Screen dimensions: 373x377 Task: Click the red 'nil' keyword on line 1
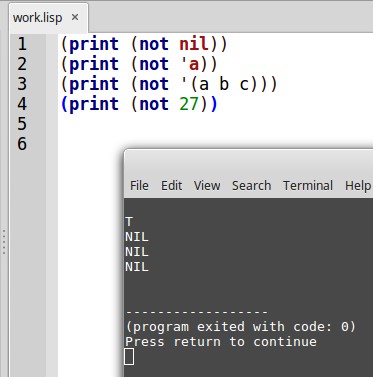(x=194, y=44)
